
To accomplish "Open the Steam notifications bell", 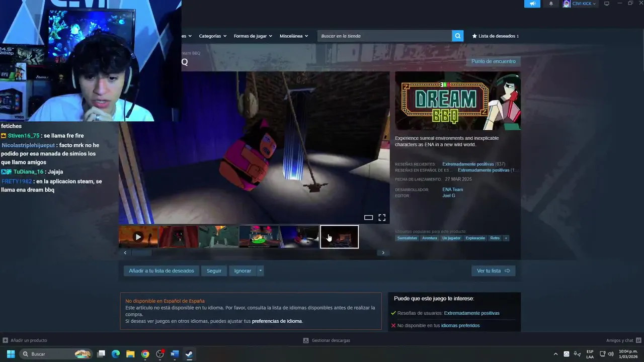I will [551, 4].
